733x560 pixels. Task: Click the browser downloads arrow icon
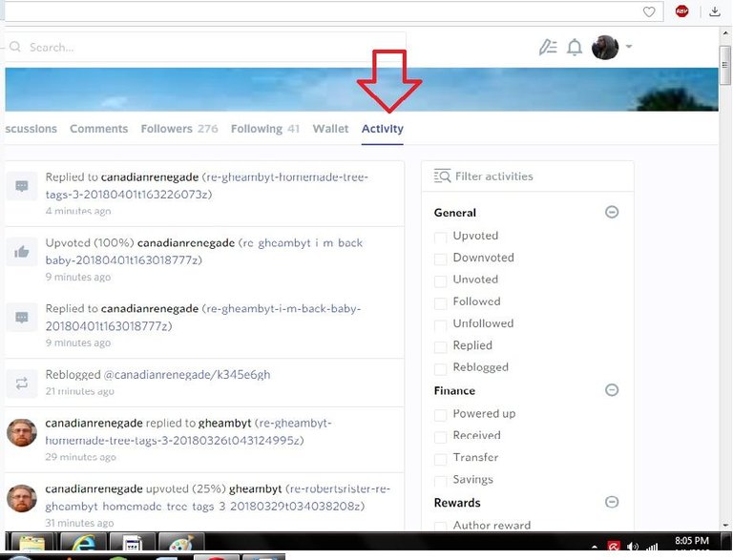pyautogui.click(x=714, y=11)
